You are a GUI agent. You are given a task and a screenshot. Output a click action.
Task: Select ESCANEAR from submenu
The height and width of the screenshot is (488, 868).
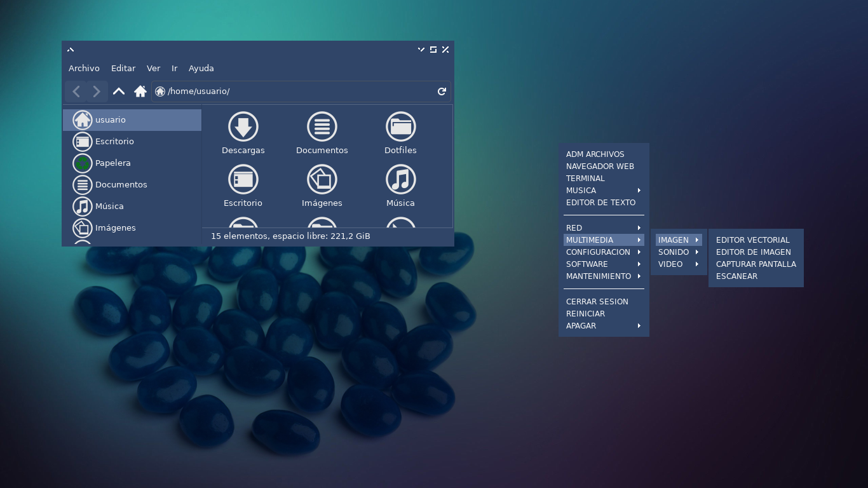[x=756, y=276]
